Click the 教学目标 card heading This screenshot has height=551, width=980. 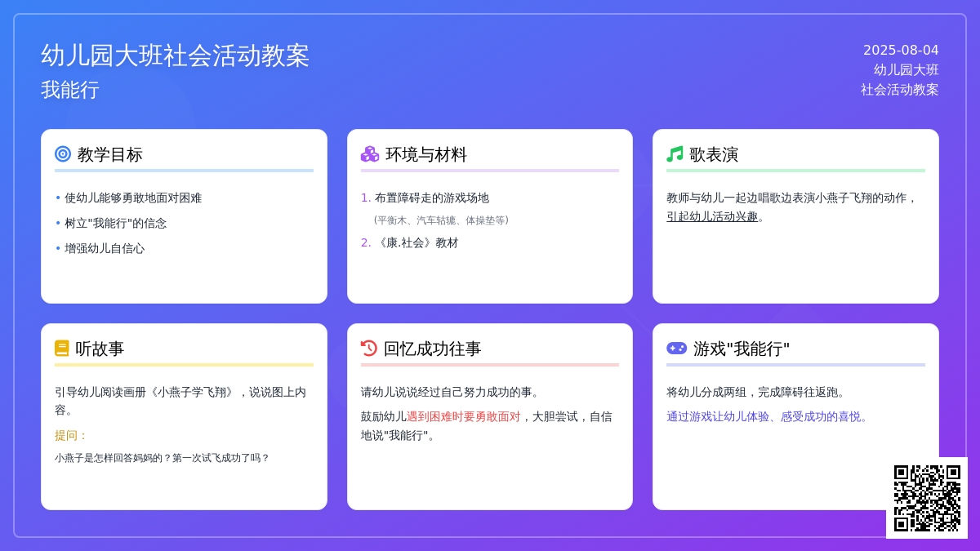110,154
